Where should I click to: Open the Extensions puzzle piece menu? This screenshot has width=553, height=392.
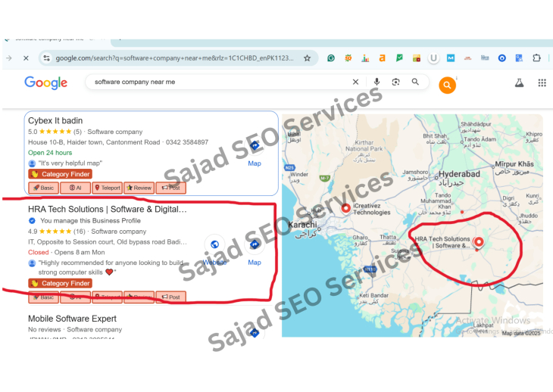536,58
